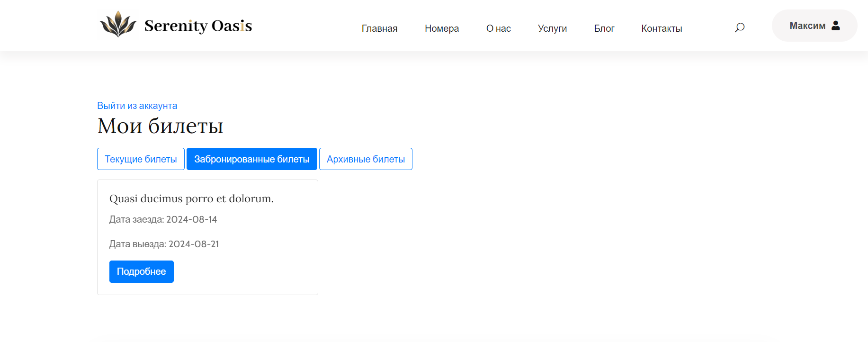Open the search magnifier icon
868x342 pixels.
(739, 27)
